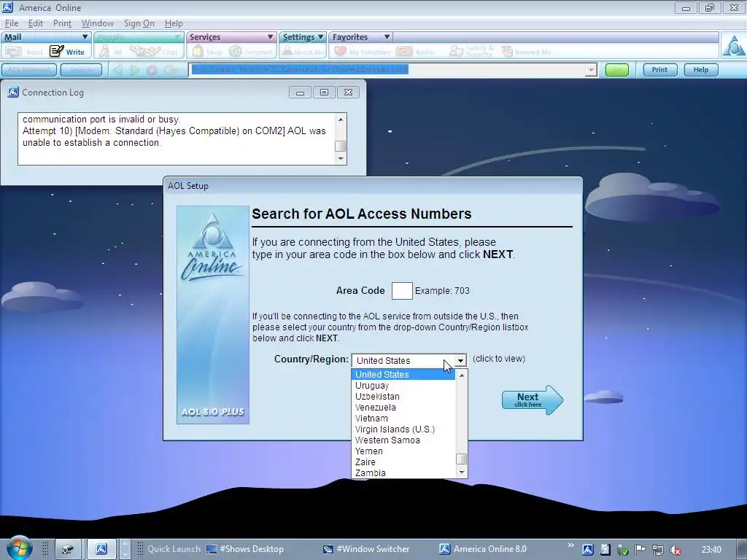Click the search terms address field
Image resolution: width=747 pixels, height=560 pixels.
click(x=388, y=70)
